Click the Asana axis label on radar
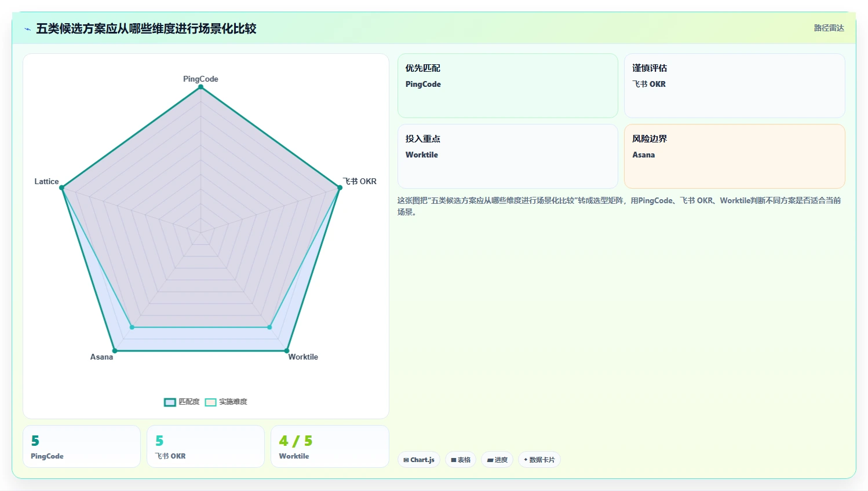This screenshot has width=868, height=491. [101, 357]
